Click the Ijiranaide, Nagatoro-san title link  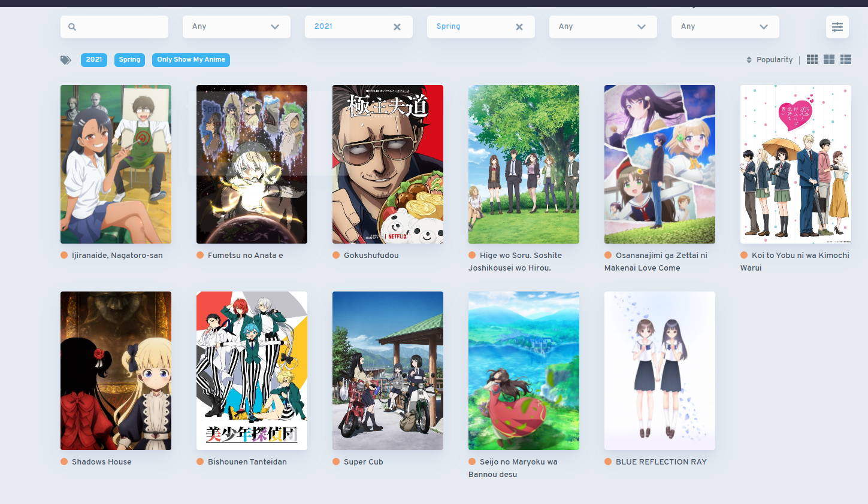(x=117, y=256)
